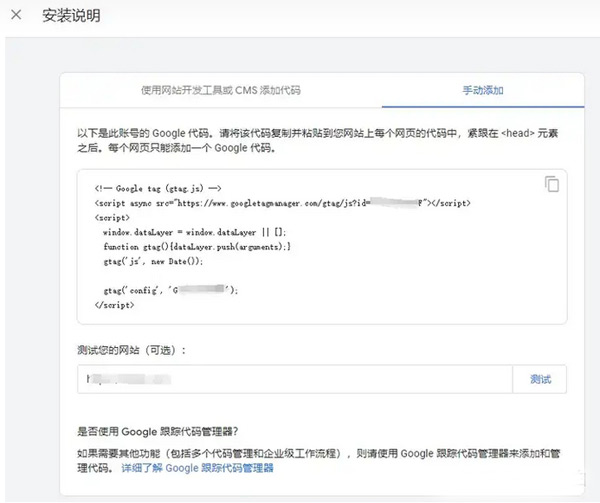600x503 pixels.
Task: Click the 'window.dataLayer = window.dataLayer || [];' line
Action: (194, 232)
